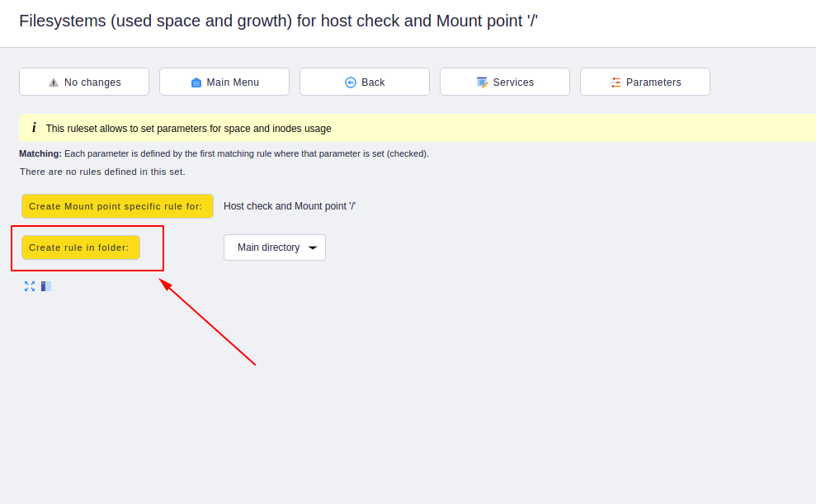Open the Main Menu
This screenshot has height=504, width=816.
coord(224,82)
